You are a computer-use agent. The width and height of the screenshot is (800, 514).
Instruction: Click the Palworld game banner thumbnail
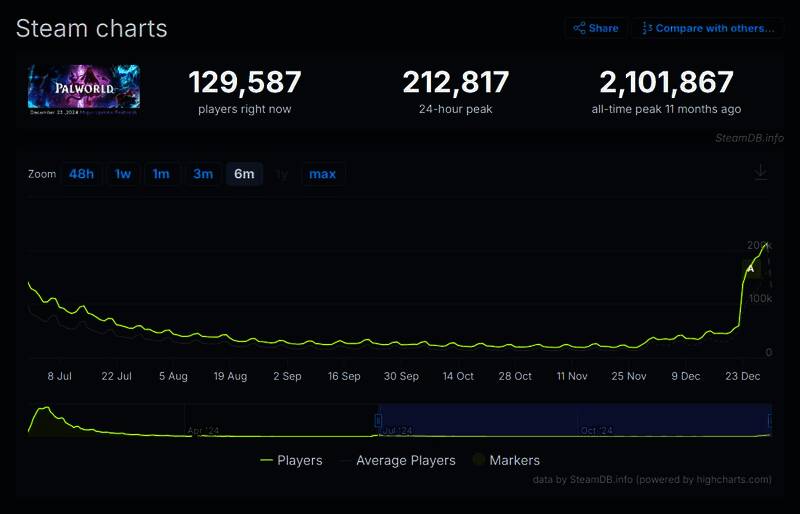click(84, 89)
